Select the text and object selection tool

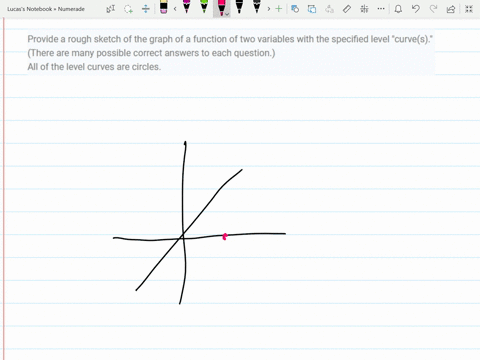[x=111, y=9]
